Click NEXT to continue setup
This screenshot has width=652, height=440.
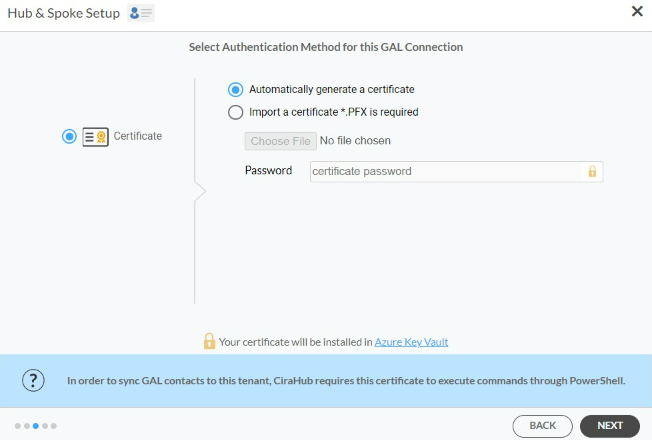point(610,425)
